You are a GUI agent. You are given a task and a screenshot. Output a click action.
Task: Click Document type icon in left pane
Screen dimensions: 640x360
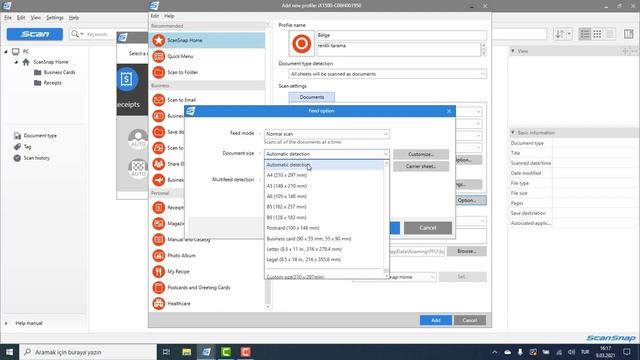click(17, 136)
